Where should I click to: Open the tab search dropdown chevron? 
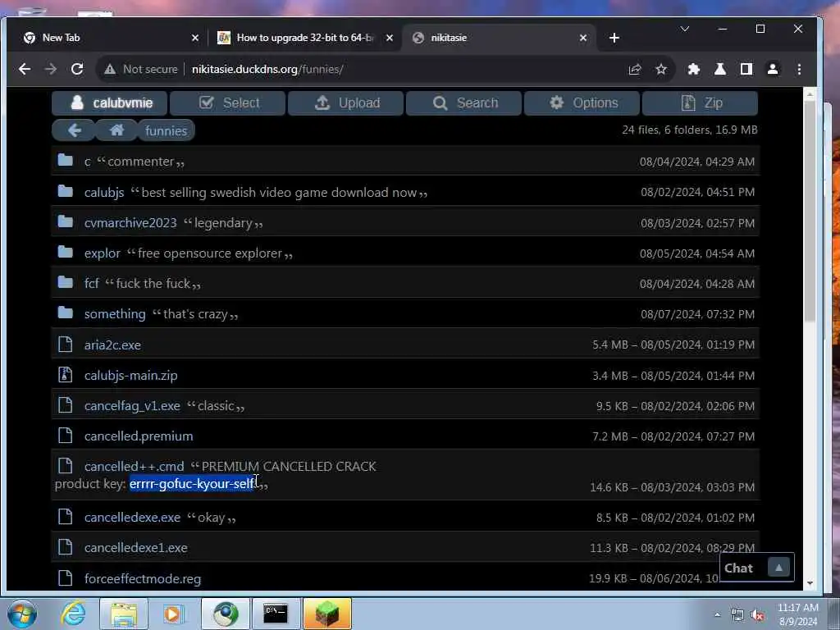tap(685, 29)
